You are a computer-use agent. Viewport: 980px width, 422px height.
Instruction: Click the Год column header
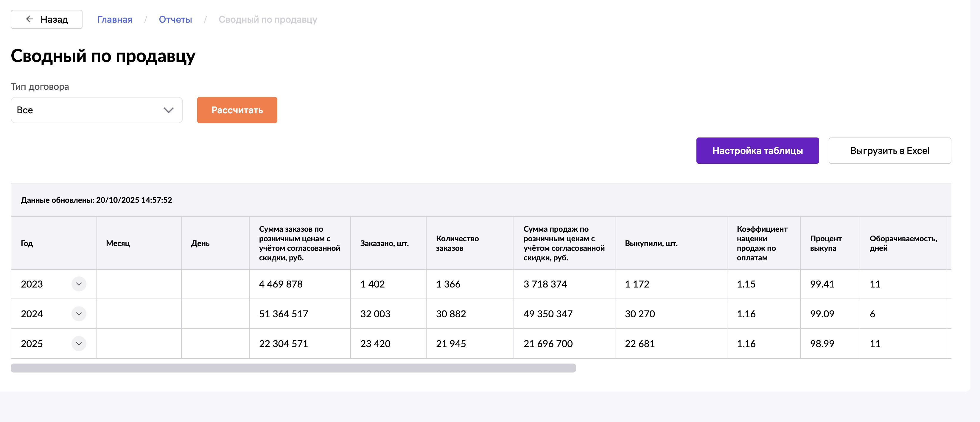coord(27,243)
